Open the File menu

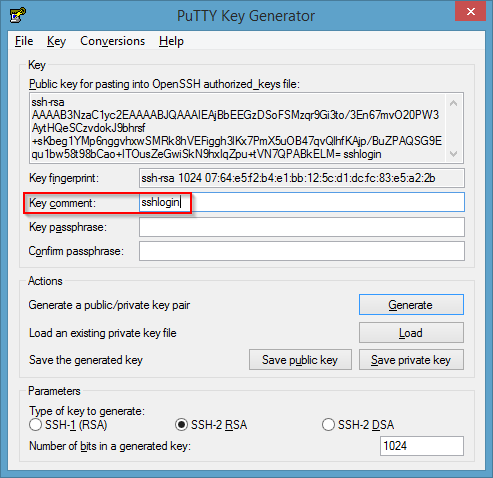point(24,41)
